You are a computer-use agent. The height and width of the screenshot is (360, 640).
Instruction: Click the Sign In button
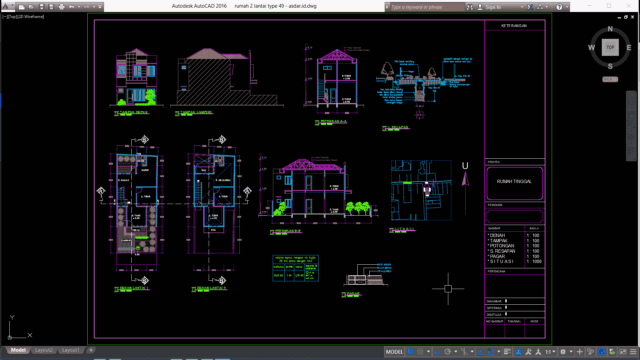(489, 7)
